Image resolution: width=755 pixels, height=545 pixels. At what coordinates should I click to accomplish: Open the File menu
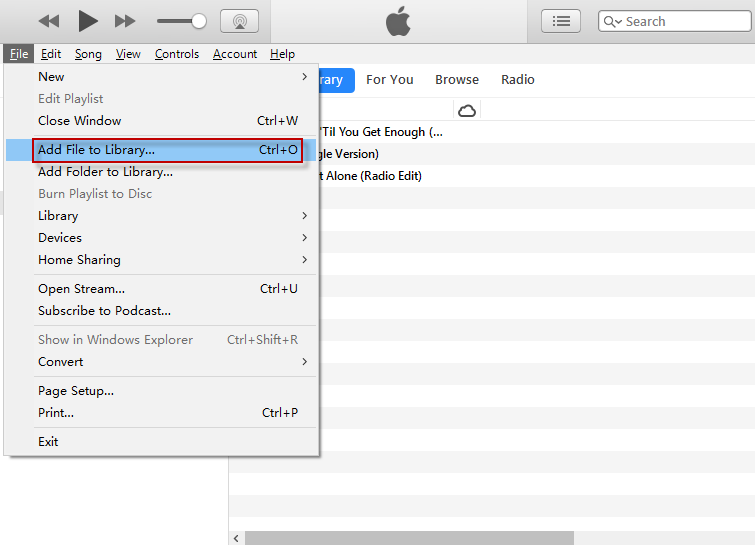click(x=19, y=54)
